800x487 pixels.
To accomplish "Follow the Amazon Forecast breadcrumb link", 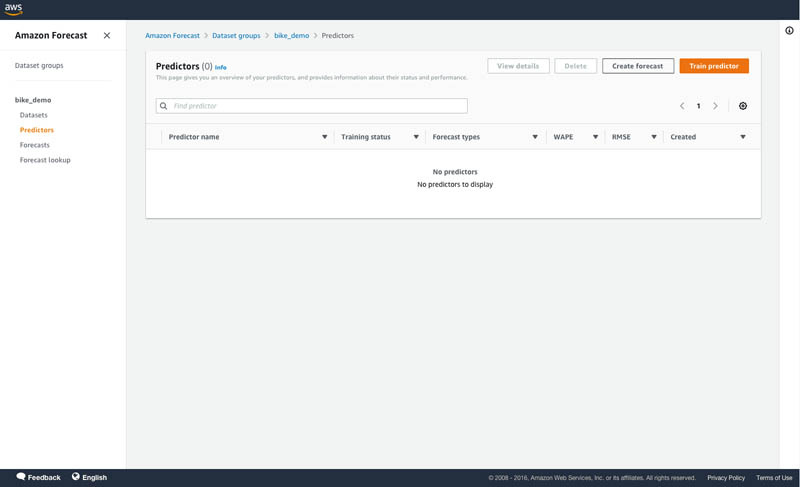I will pyautogui.click(x=172, y=35).
